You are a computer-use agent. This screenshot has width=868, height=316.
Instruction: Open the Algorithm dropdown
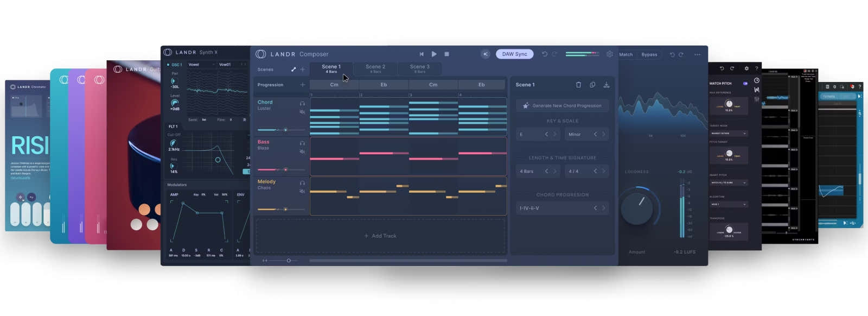[729, 205]
